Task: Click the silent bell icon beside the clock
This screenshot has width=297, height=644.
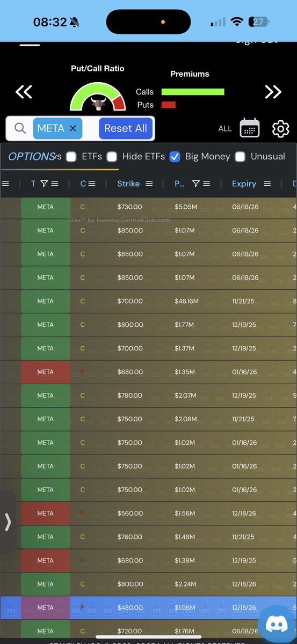Action: pos(75,22)
